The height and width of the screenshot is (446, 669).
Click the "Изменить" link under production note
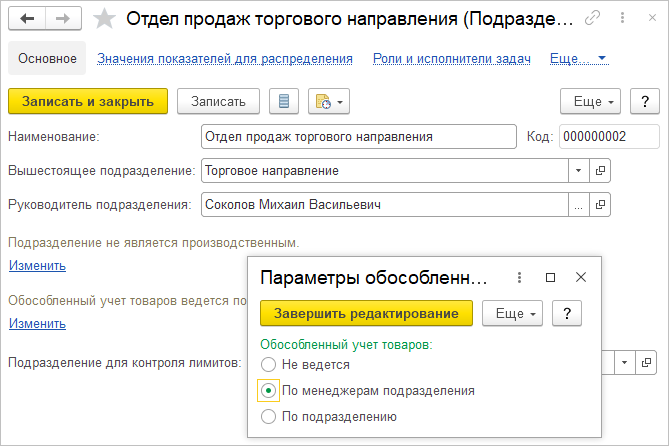pos(37,266)
